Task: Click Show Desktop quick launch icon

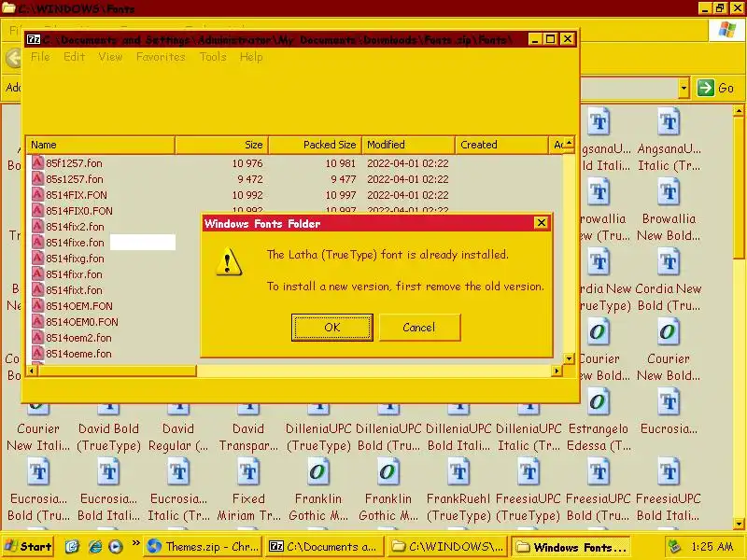Action: [72, 546]
